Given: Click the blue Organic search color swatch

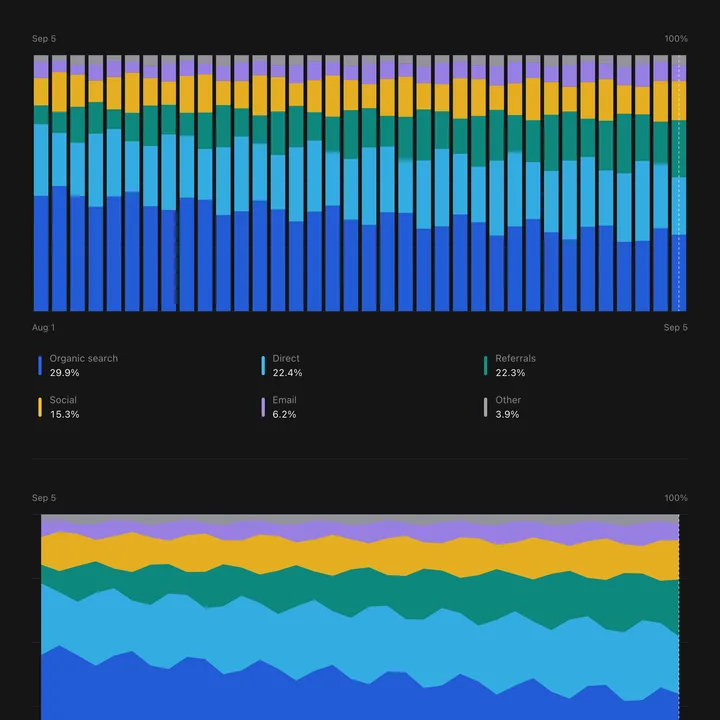Looking at the screenshot, I should [40, 366].
